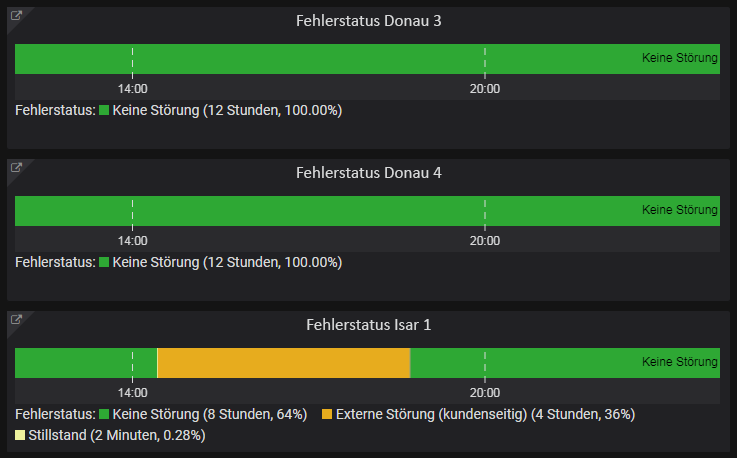Open the Fehlerstatus Isar 1 title menu
The image size is (737, 458).
coord(368,324)
